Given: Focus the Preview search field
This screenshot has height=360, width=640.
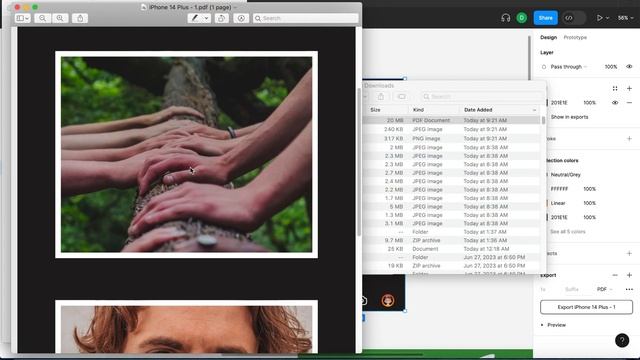Looking at the screenshot, I should tap(305, 18).
